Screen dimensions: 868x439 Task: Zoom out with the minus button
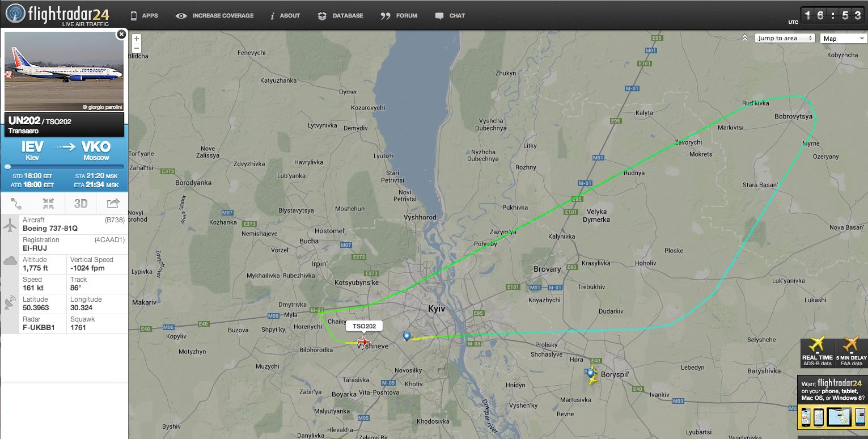point(137,48)
